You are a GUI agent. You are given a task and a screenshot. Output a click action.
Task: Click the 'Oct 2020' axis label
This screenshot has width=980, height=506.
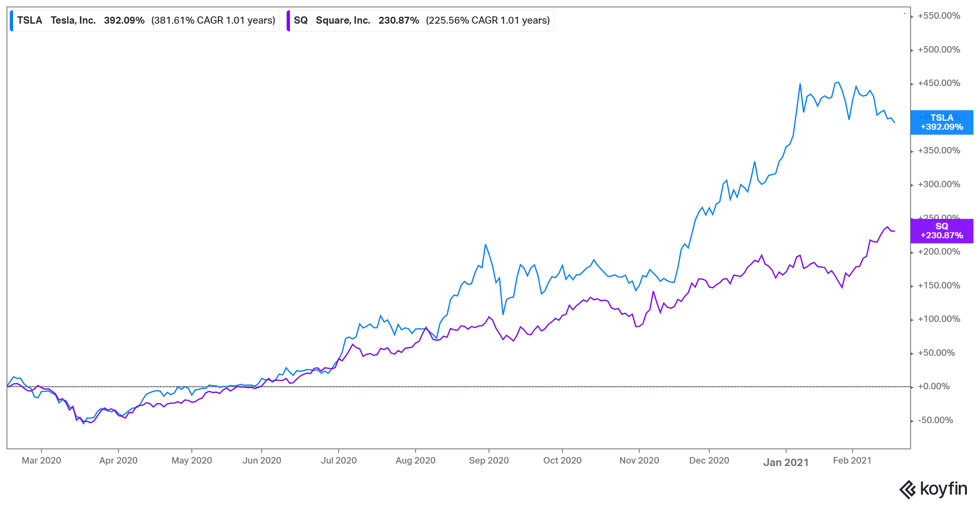click(x=562, y=460)
